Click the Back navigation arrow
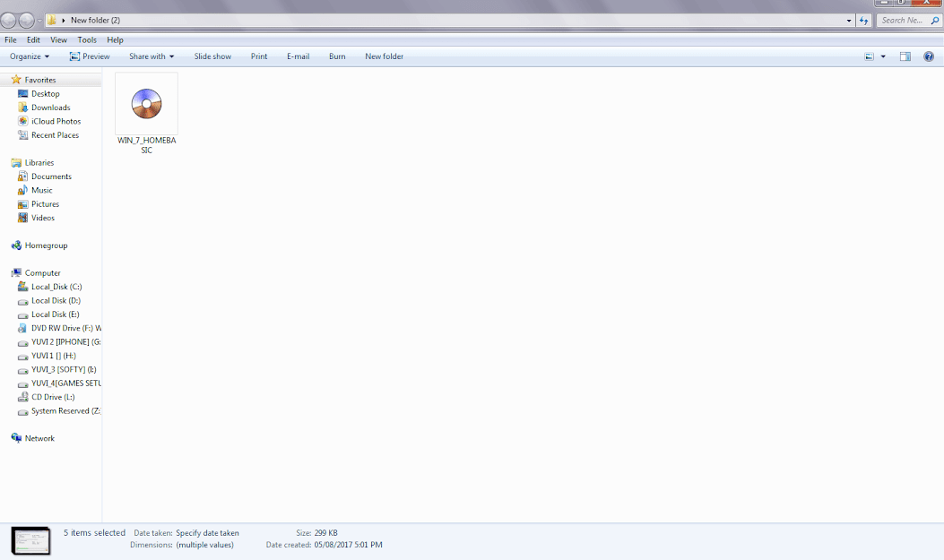This screenshot has height=560, width=944. coord(9,20)
